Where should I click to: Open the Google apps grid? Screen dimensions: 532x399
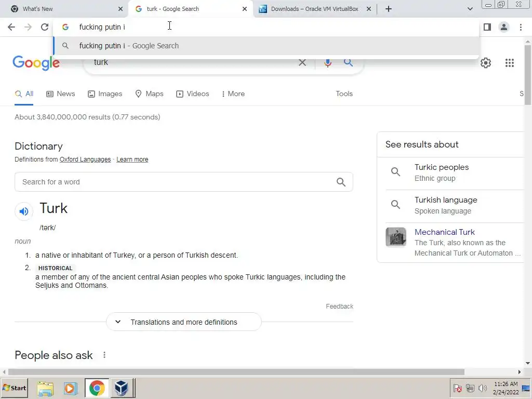pyautogui.click(x=509, y=63)
